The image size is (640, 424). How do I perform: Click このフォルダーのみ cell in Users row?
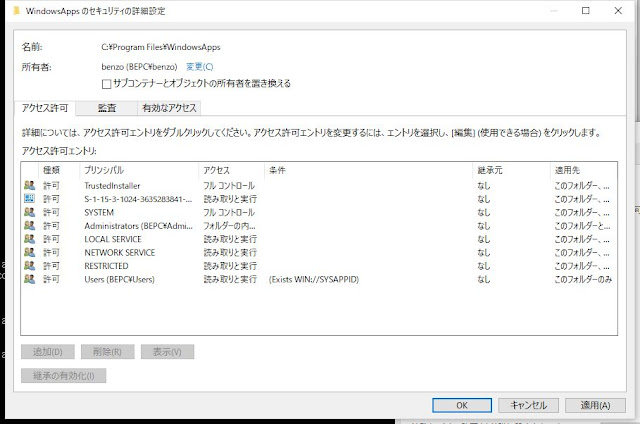click(x=583, y=280)
